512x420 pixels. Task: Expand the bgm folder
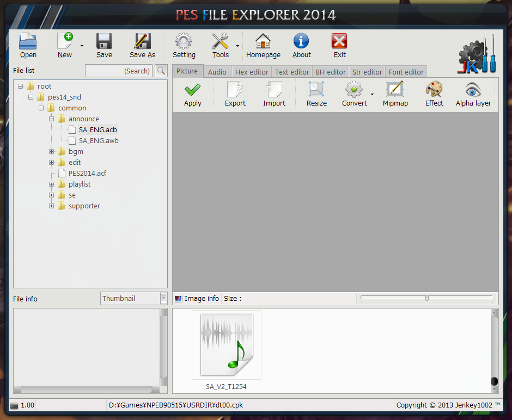pyautogui.click(x=51, y=151)
